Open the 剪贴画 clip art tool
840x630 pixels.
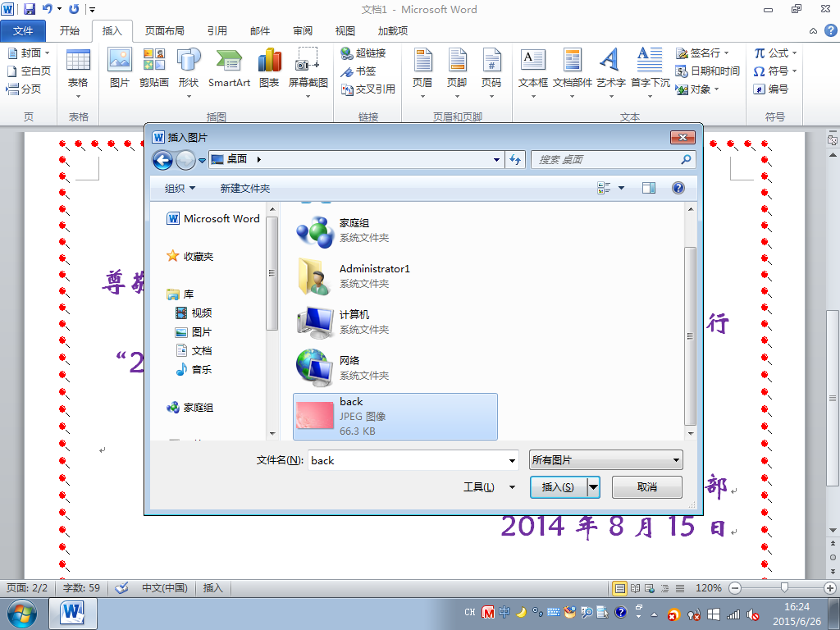(153, 67)
